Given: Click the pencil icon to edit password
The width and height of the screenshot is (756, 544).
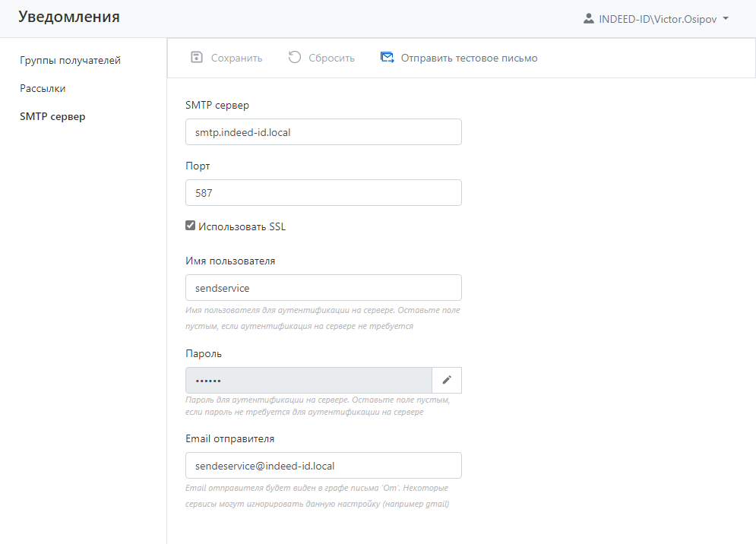Looking at the screenshot, I should pyautogui.click(x=447, y=380).
